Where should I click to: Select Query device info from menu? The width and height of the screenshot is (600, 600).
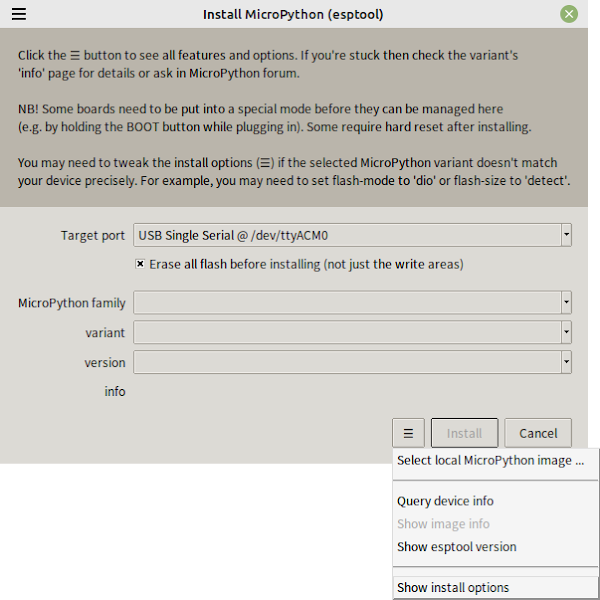tap(496, 501)
